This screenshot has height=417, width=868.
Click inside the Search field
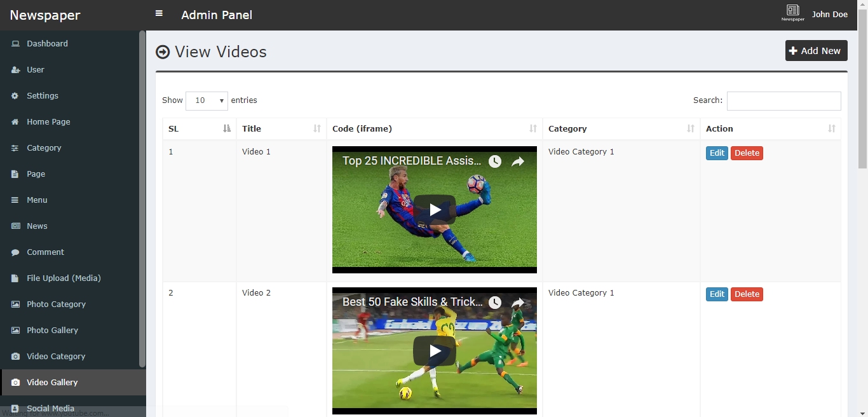coord(783,100)
